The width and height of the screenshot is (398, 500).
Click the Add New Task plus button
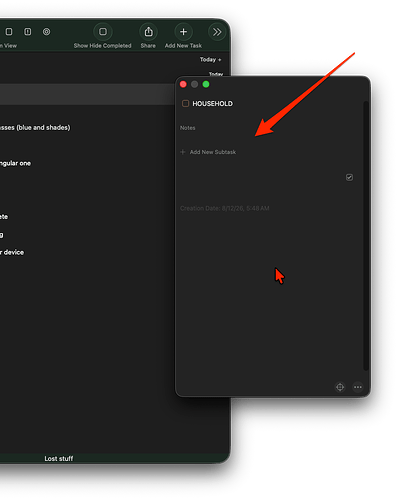click(x=183, y=32)
